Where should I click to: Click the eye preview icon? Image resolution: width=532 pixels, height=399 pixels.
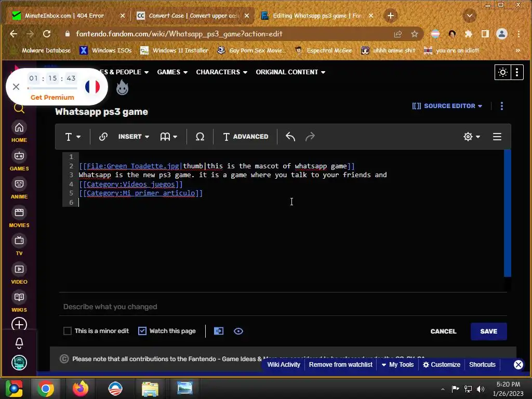[x=238, y=331]
